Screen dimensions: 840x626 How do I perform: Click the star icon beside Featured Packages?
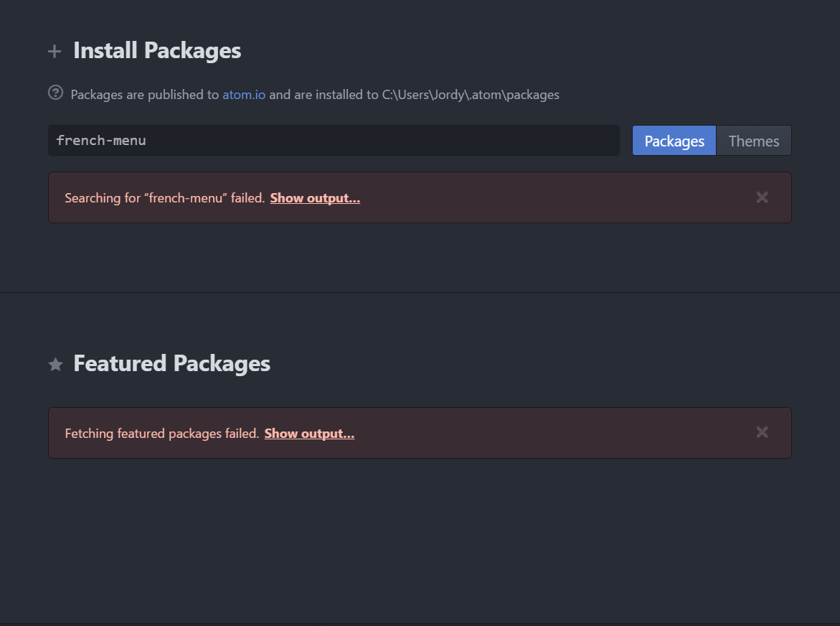[55, 365]
